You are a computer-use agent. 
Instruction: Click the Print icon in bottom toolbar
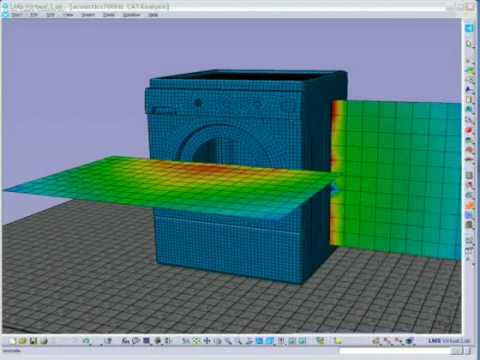(44, 341)
